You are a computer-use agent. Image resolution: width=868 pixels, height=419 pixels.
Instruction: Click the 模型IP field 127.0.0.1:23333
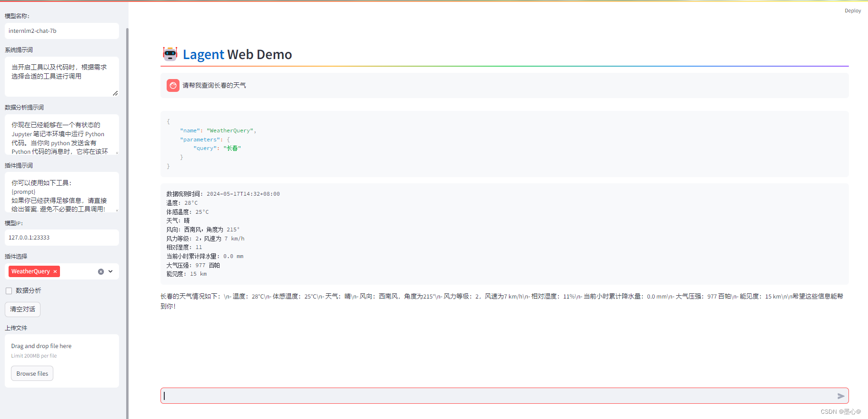(x=62, y=238)
